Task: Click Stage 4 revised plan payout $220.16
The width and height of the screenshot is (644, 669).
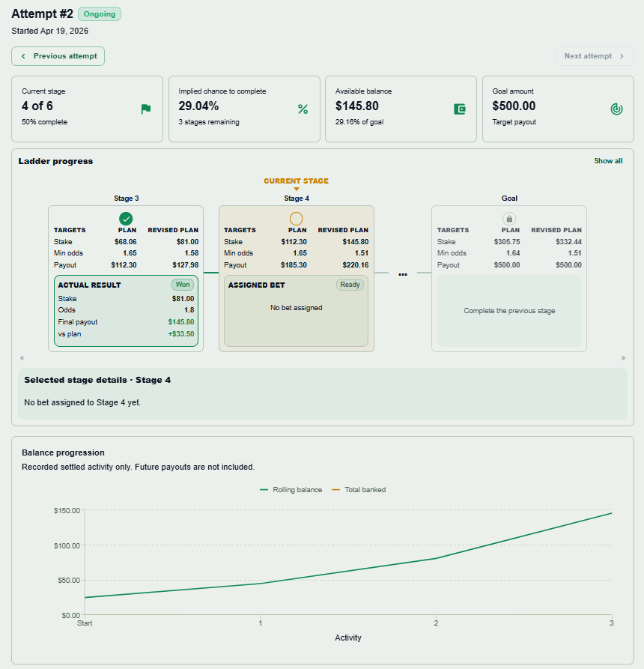Action: point(355,265)
